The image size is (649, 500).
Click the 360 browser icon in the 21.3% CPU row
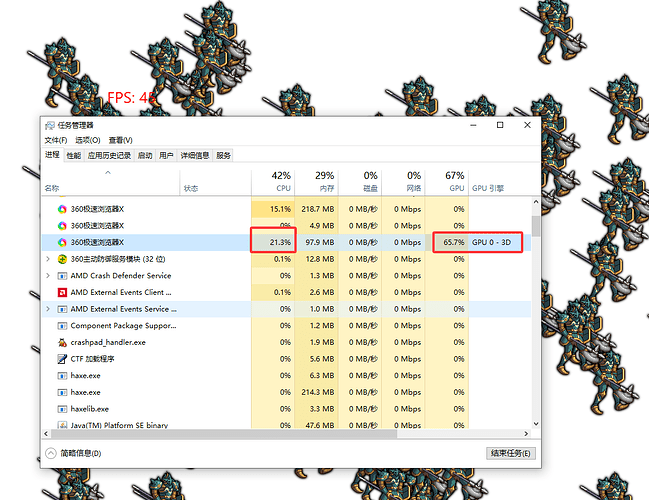[x=62, y=243]
